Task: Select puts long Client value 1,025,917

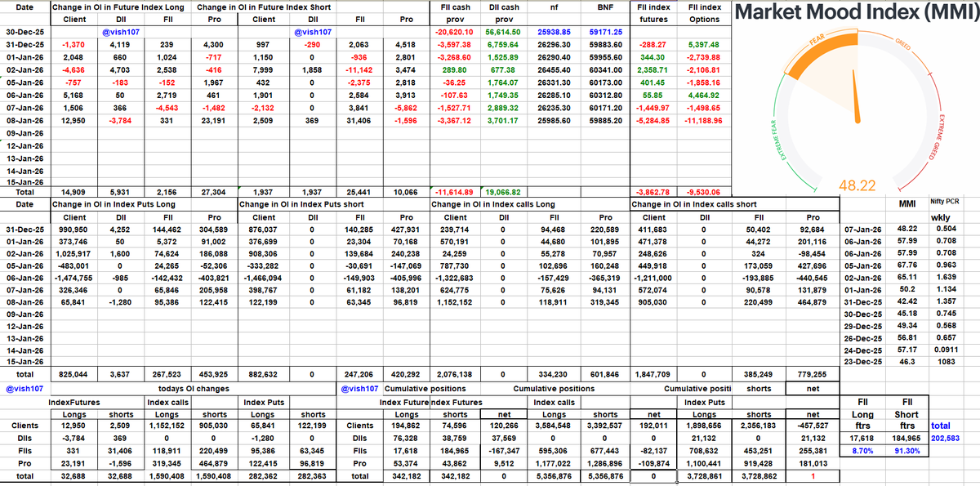Action: 73,255
